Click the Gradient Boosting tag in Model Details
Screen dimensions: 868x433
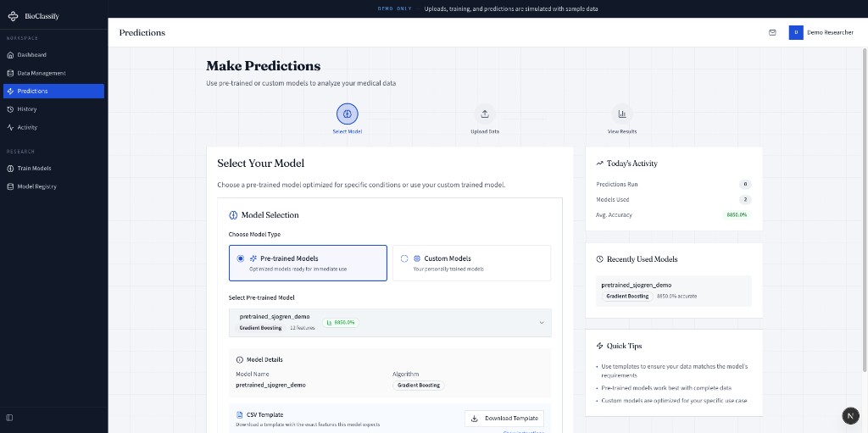click(419, 386)
